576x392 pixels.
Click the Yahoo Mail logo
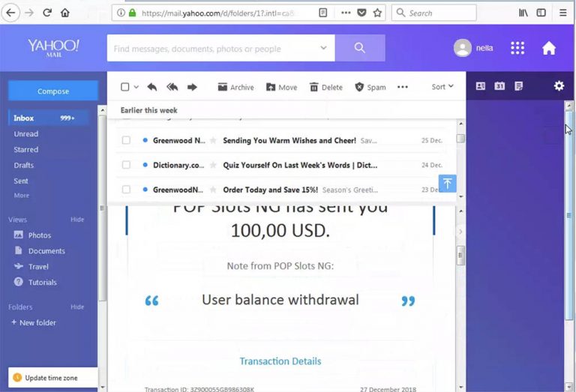point(54,48)
